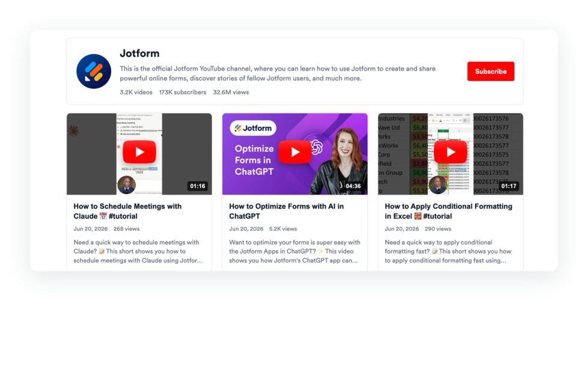Click the presenter avatar in Excel video thumbnail
This screenshot has height=388, width=588.
coord(438,184)
